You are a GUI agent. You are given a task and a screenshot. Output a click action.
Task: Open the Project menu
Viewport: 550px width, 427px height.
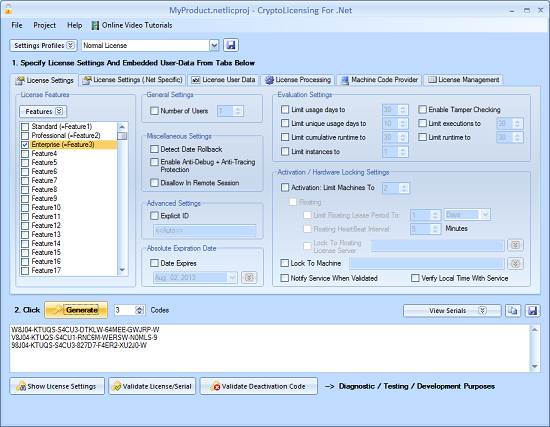45,25
